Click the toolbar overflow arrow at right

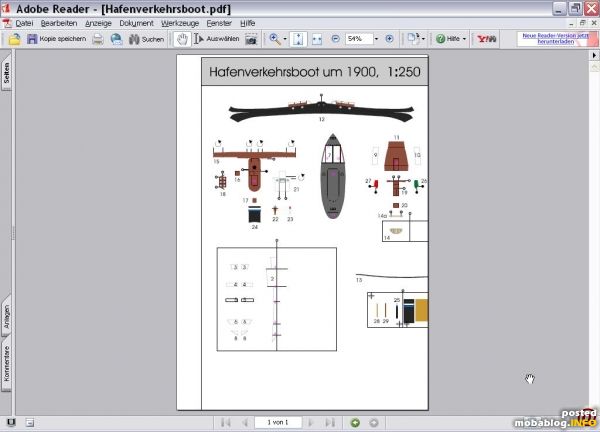[594, 55]
